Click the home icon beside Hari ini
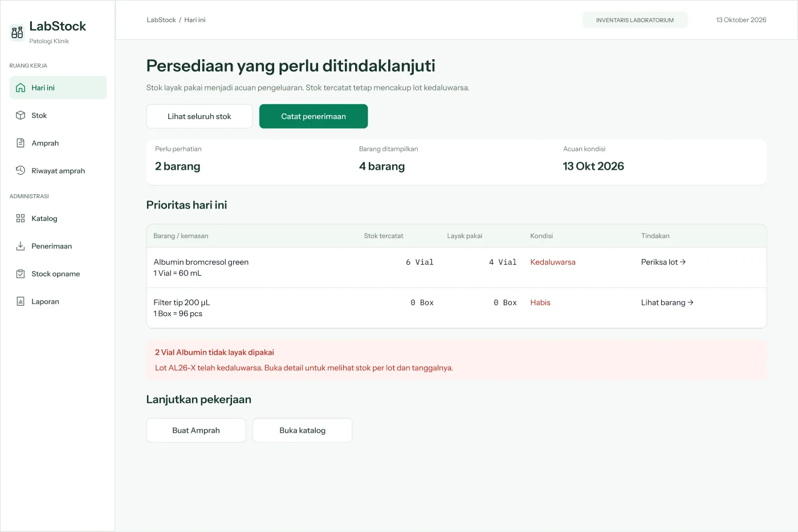The width and height of the screenshot is (798, 532). [x=21, y=88]
